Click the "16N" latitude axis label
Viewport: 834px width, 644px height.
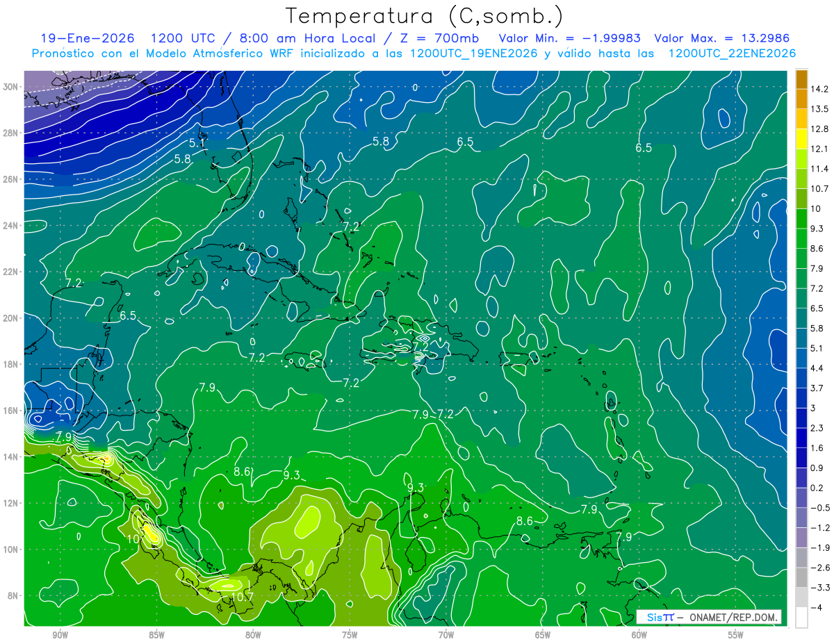pos(12,411)
